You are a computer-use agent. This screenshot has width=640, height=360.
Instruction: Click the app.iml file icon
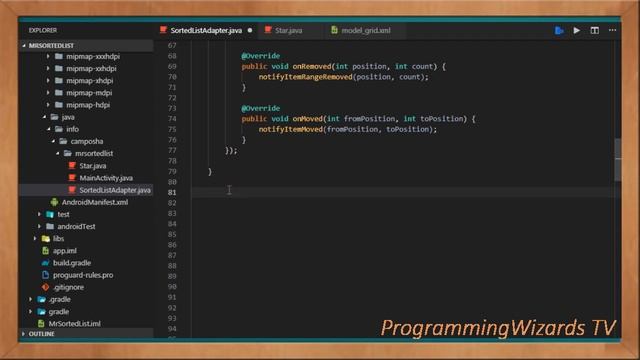pyautogui.click(x=46, y=251)
